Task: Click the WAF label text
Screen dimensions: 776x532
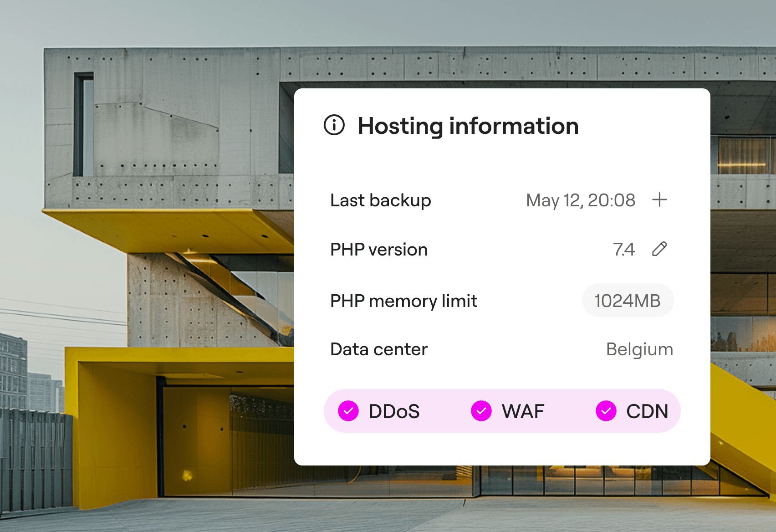Action: 523,411
